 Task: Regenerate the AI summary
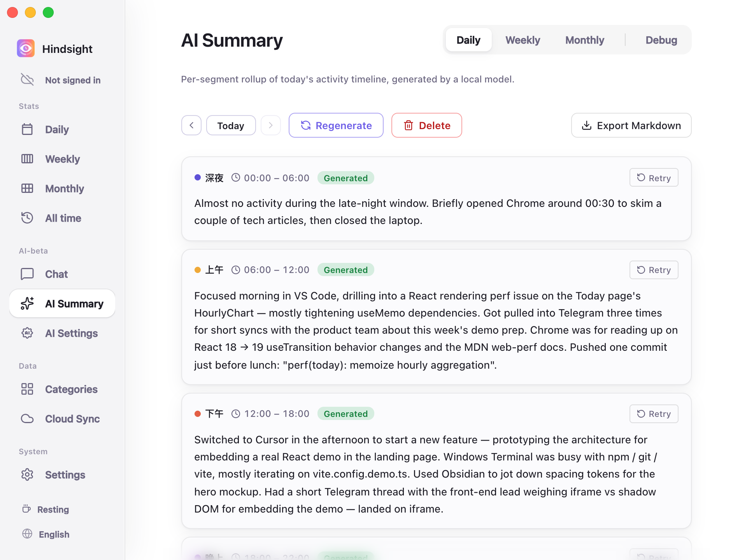pyautogui.click(x=336, y=125)
